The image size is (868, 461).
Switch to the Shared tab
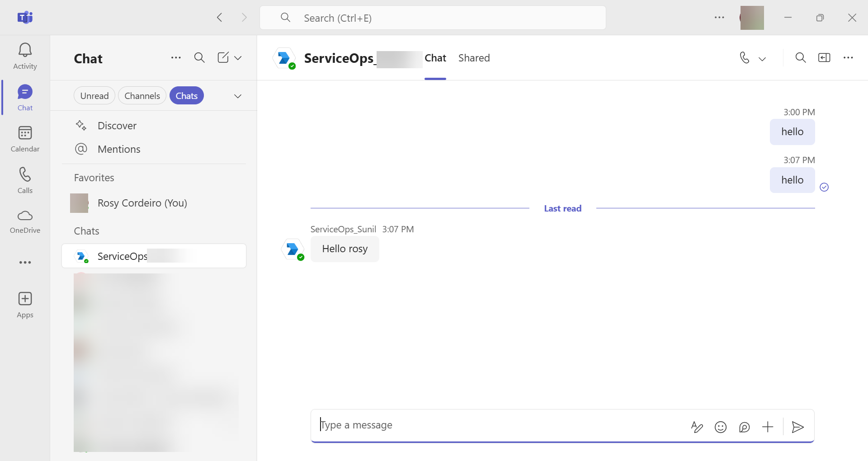pos(474,58)
